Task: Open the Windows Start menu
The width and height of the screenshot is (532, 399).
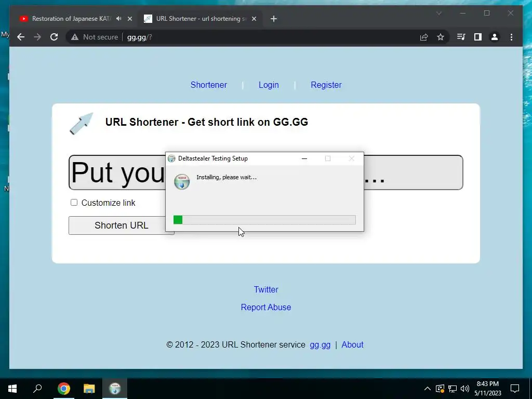Action: tap(12, 389)
